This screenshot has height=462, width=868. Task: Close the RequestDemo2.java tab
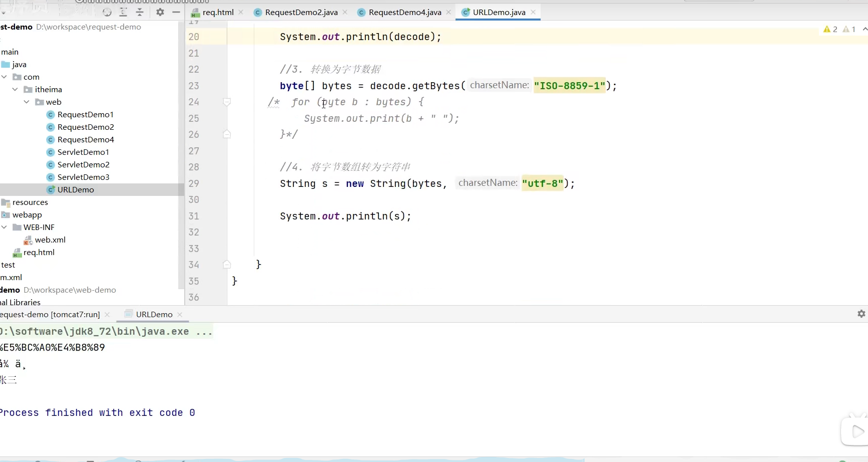pos(345,12)
